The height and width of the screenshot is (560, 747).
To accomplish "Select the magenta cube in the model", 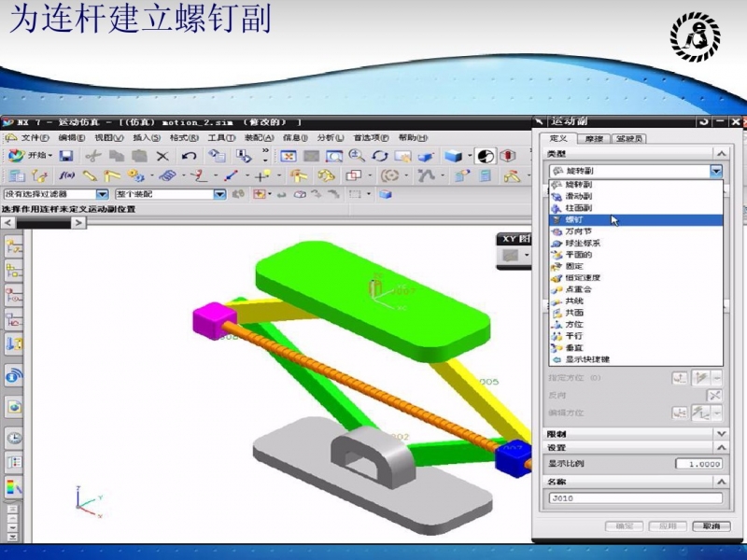I will [x=214, y=319].
